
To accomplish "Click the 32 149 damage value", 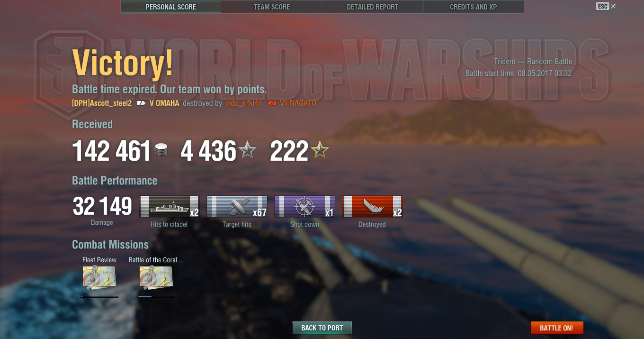I will 102,206.
